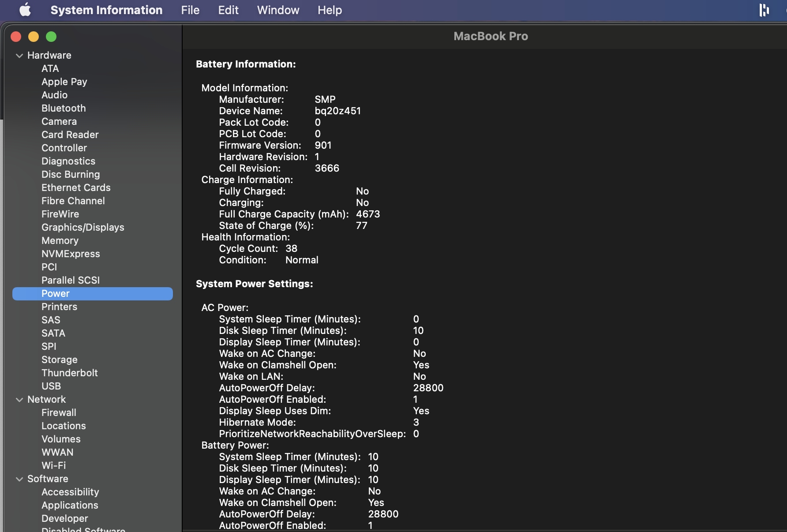Click the Firmware Version value 901
787x532 pixels.
[323, 145]
